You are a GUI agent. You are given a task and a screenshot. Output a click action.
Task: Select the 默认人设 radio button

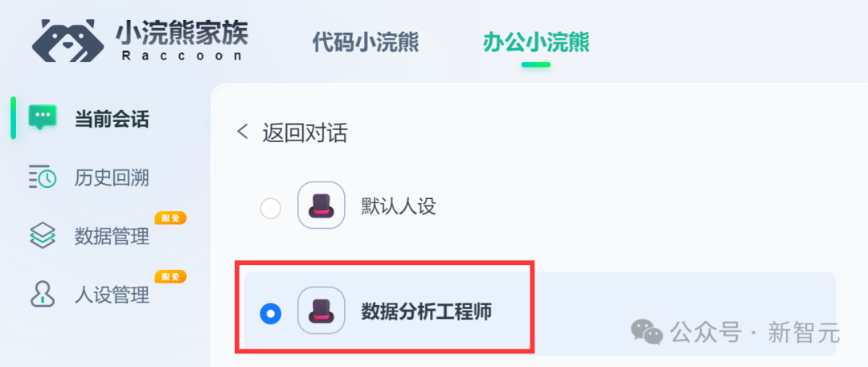point(271,209)
